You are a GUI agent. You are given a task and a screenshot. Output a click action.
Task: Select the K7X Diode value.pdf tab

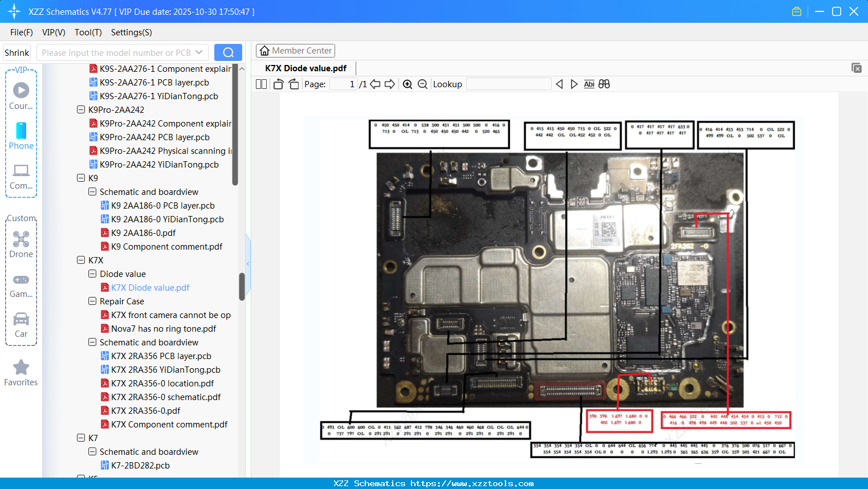tap(305, 68)
